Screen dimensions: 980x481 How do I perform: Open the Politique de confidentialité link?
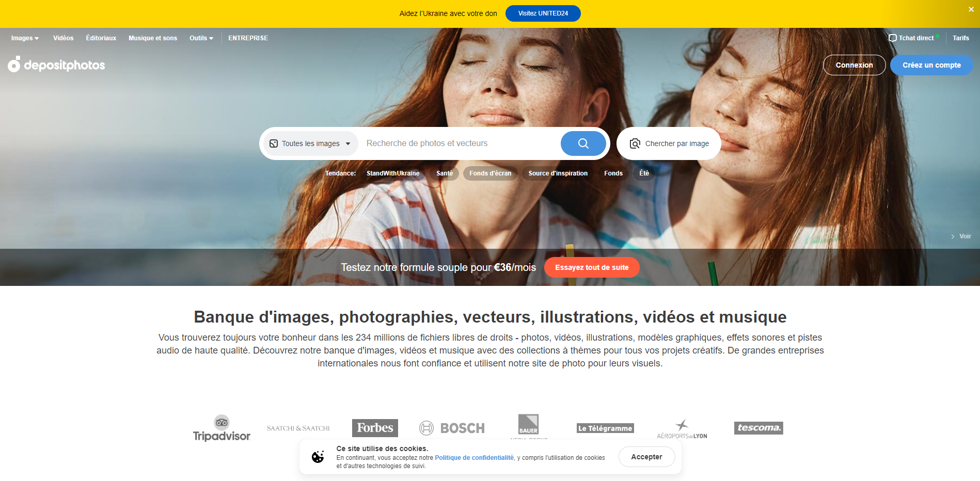[474, 458]
